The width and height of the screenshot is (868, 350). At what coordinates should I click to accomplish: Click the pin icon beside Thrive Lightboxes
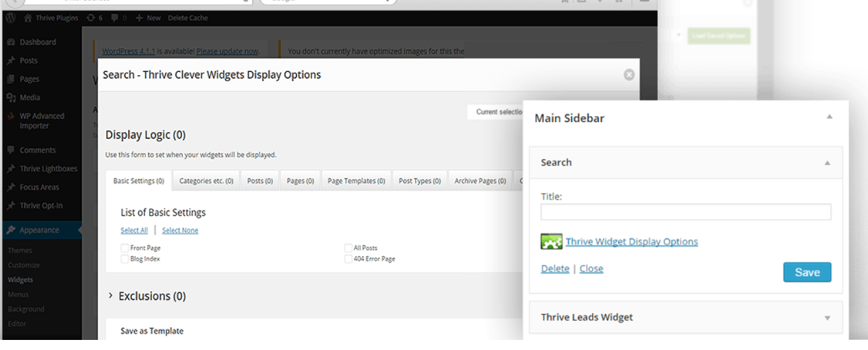[x=11, y=169]
